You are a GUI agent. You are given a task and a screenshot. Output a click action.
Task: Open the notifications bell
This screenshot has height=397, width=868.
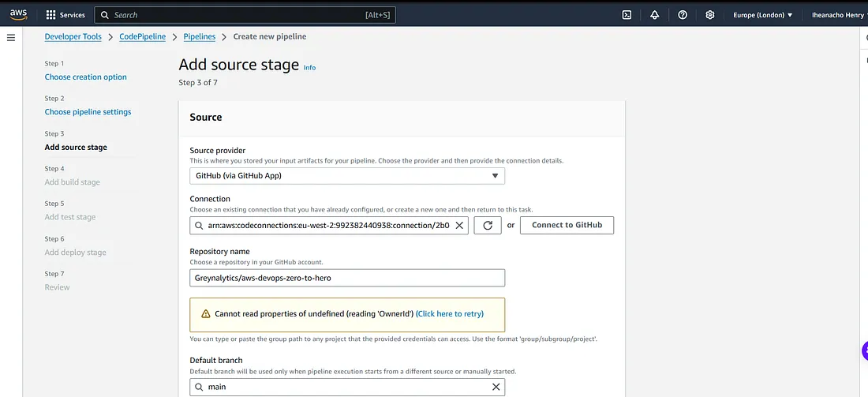click(654, 15)
